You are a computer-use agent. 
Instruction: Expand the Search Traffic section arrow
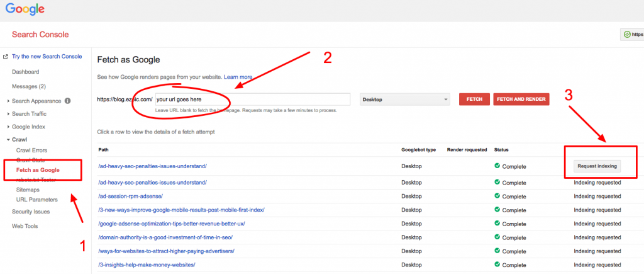pyautogui.click(x=9, y=114)
